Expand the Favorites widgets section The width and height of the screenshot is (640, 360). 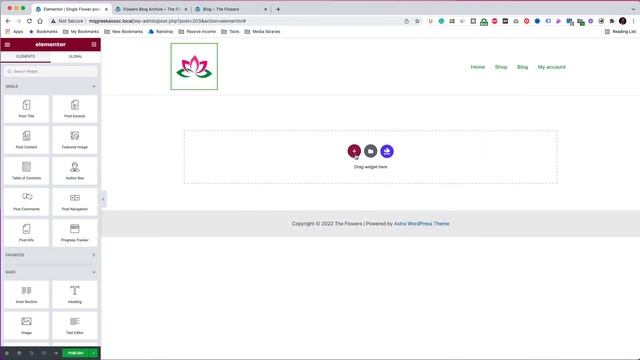pyautogui.click(x=93, y=255)
